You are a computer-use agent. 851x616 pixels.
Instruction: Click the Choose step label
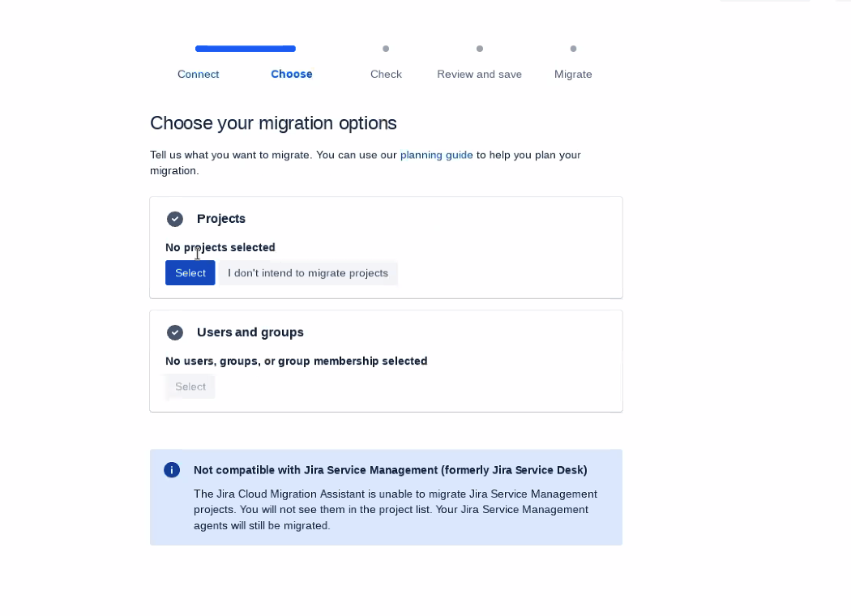(292, 74)
